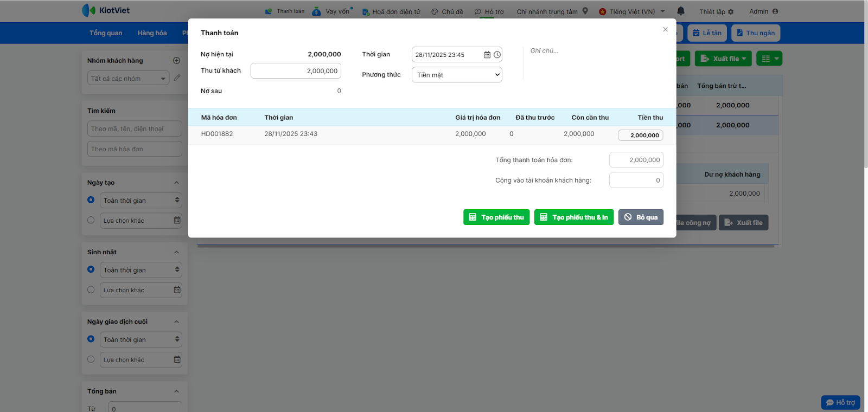Open the language dropdown arrow
868x412 pixels.
pos(662,11)
